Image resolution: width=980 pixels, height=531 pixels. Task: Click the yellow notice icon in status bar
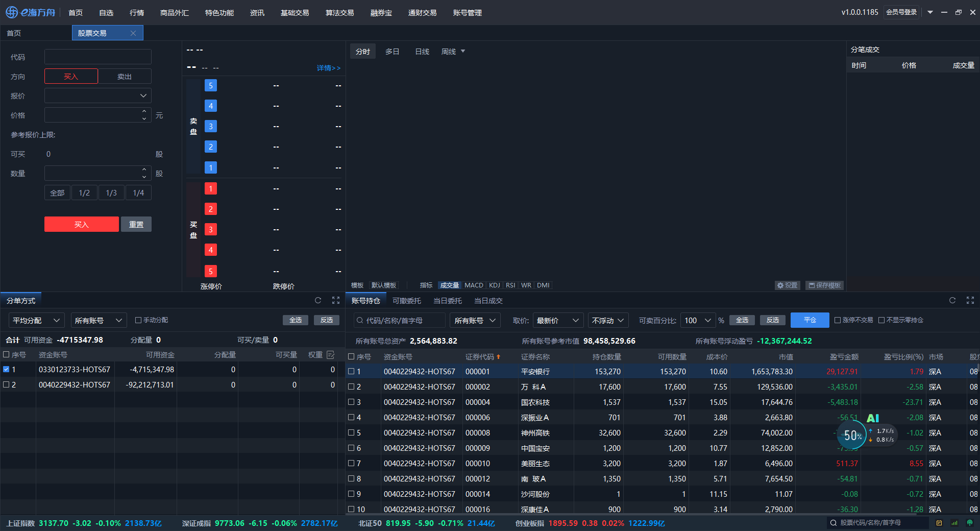(x=939, y=523)
